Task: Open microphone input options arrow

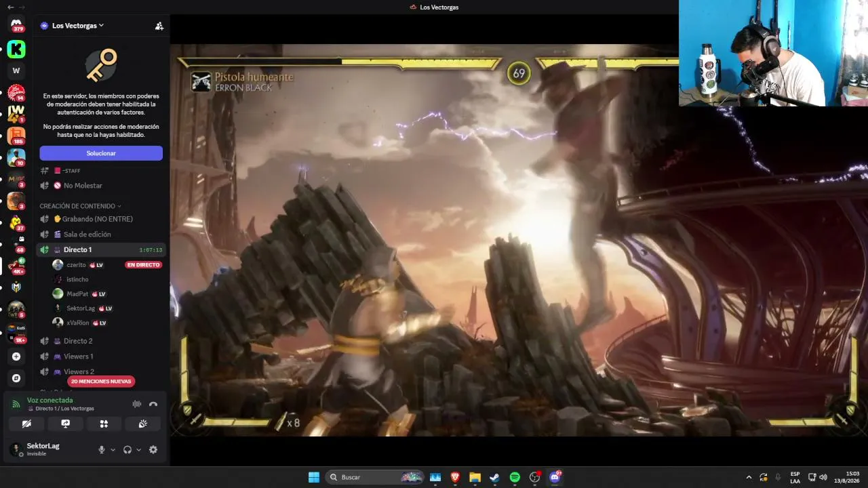Action: click(113, 449)
